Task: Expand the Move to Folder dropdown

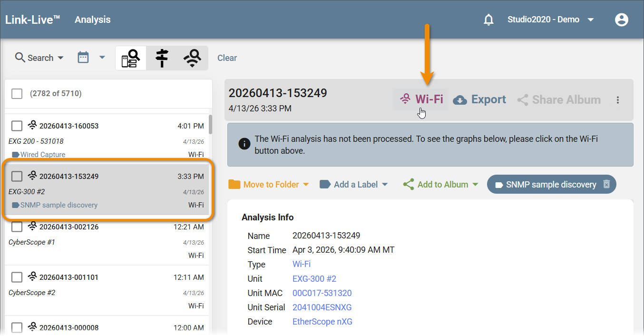Action: point(306,185)
